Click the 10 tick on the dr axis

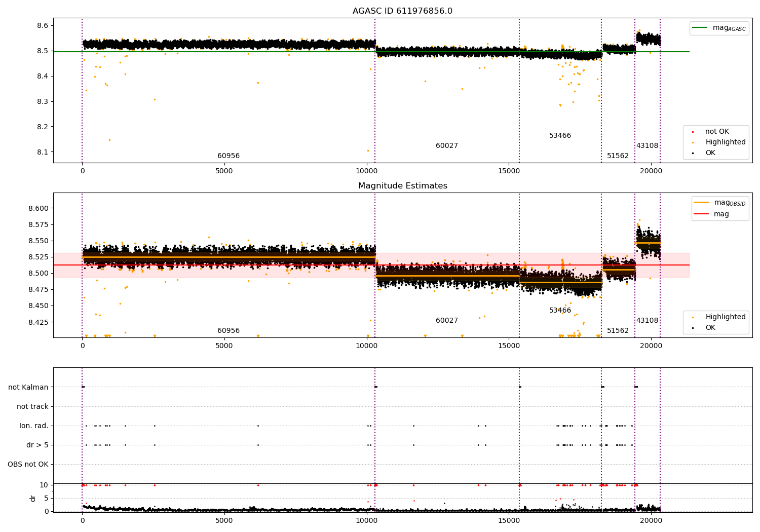pyautogui.click(x=44, y=485)
